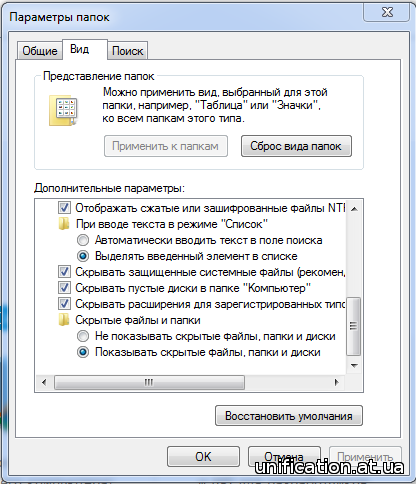
Task: Click folder icon beside Скрытые файлы и папки
Action: point(64,320)
